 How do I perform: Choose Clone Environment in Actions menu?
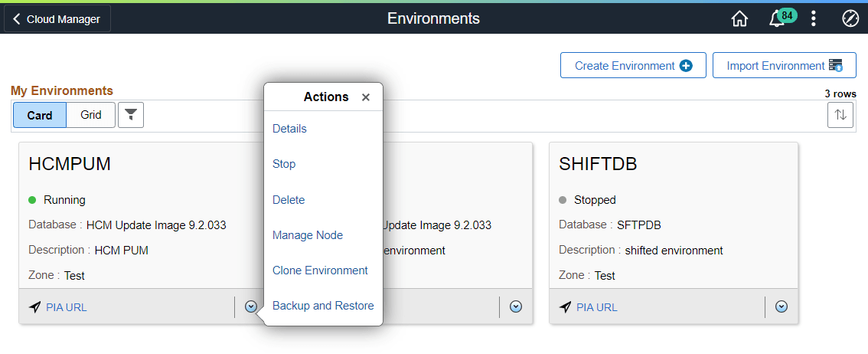point(320,270)
